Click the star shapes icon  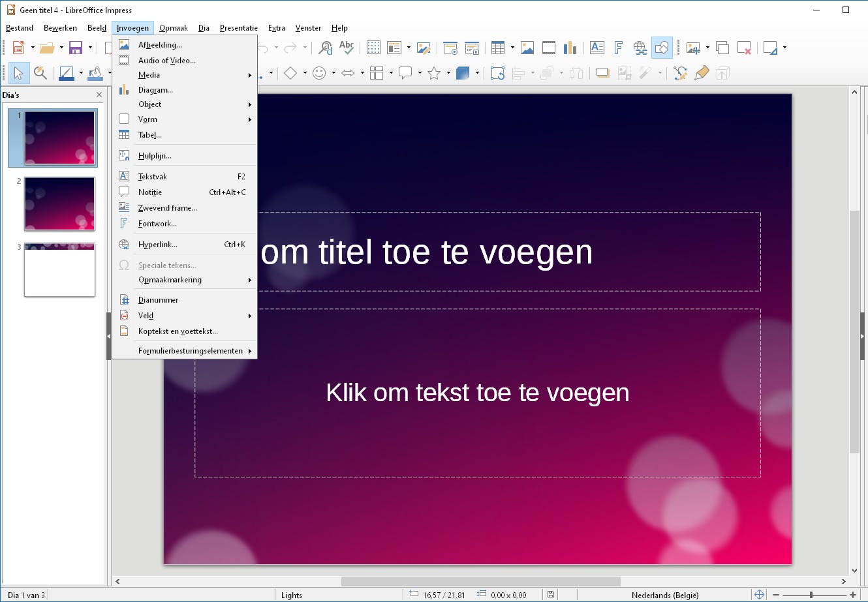(434, 73)
